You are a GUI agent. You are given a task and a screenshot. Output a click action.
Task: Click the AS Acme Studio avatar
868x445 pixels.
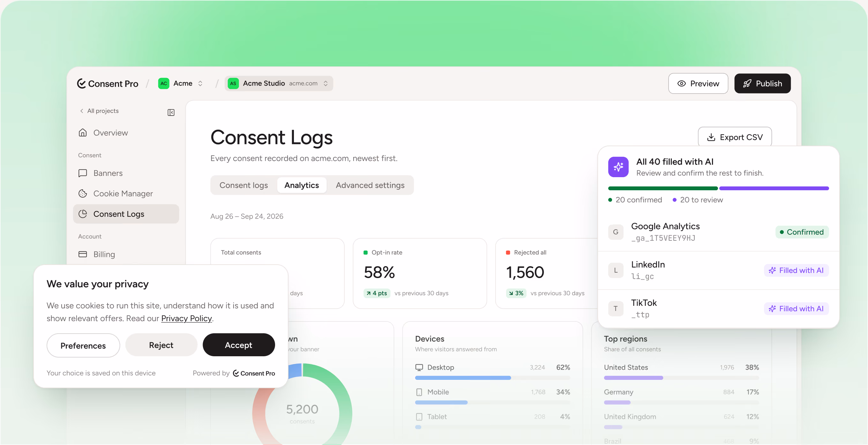tap(233, 83)
